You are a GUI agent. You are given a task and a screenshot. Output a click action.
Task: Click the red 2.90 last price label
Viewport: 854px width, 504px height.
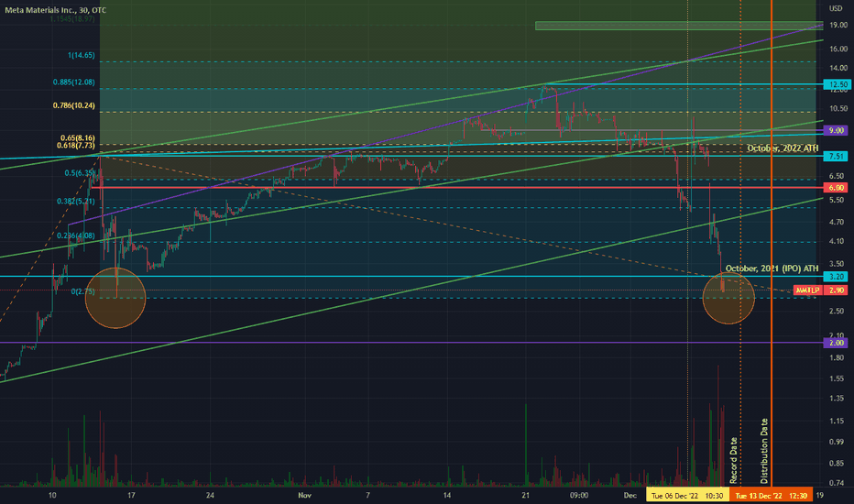[x=836, y=290]
